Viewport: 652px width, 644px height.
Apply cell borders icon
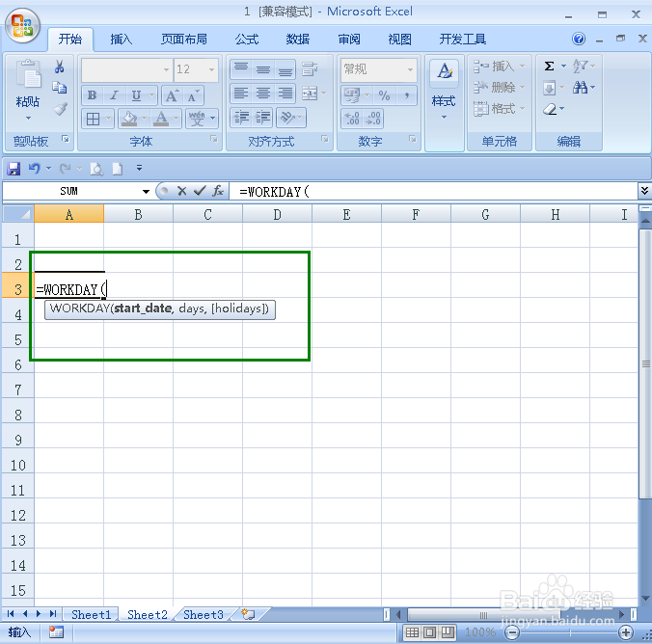click(x=93, y=119)
